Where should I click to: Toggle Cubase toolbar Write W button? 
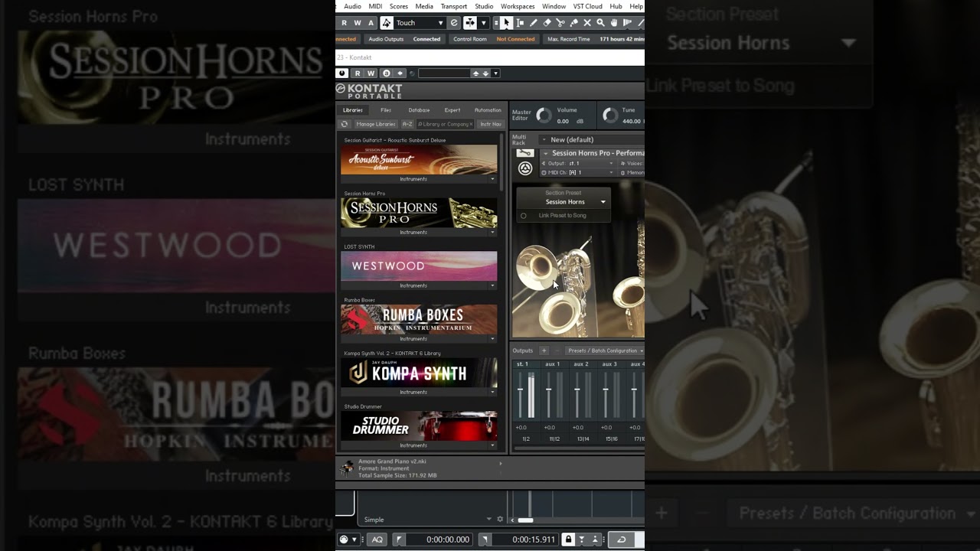pyautogui.click(x=358, y=23)
